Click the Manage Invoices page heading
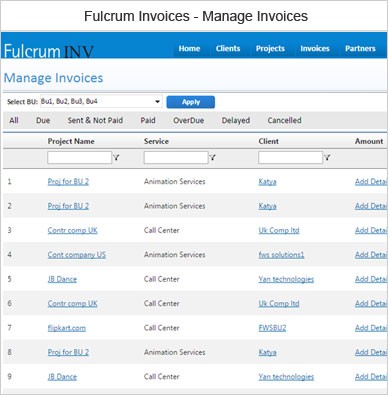Image resolution: width=388 pixels, height=395 pixels. pos(53,78)
